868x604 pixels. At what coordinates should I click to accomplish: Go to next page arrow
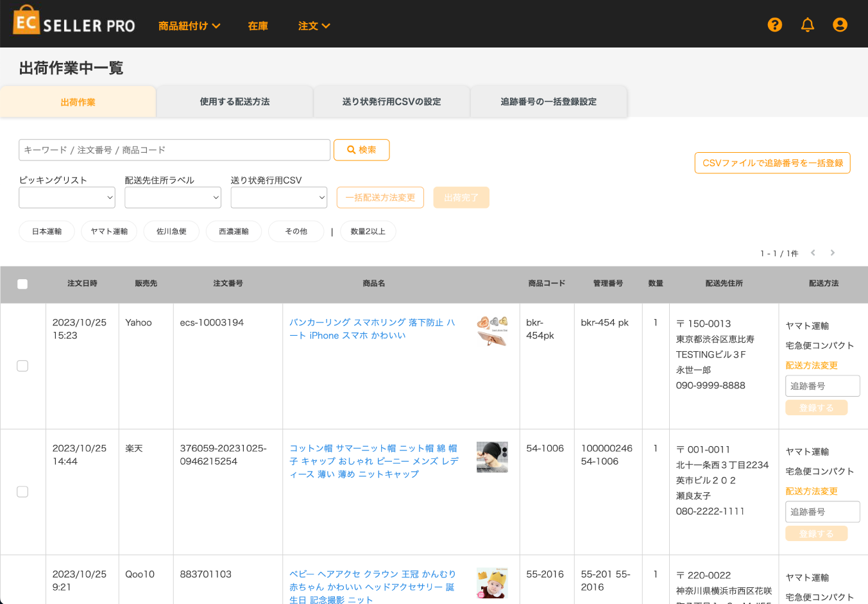[833, 253]
